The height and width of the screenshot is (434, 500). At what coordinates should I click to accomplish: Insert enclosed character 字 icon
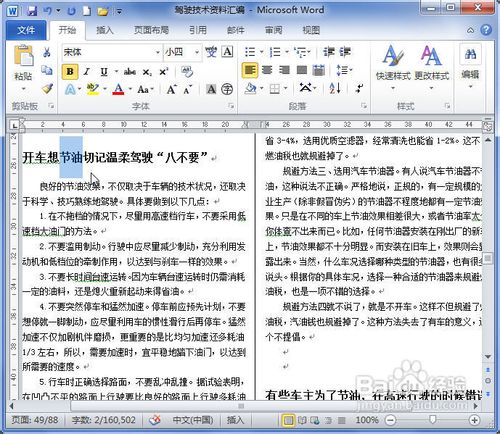click(x=227, y=89)
